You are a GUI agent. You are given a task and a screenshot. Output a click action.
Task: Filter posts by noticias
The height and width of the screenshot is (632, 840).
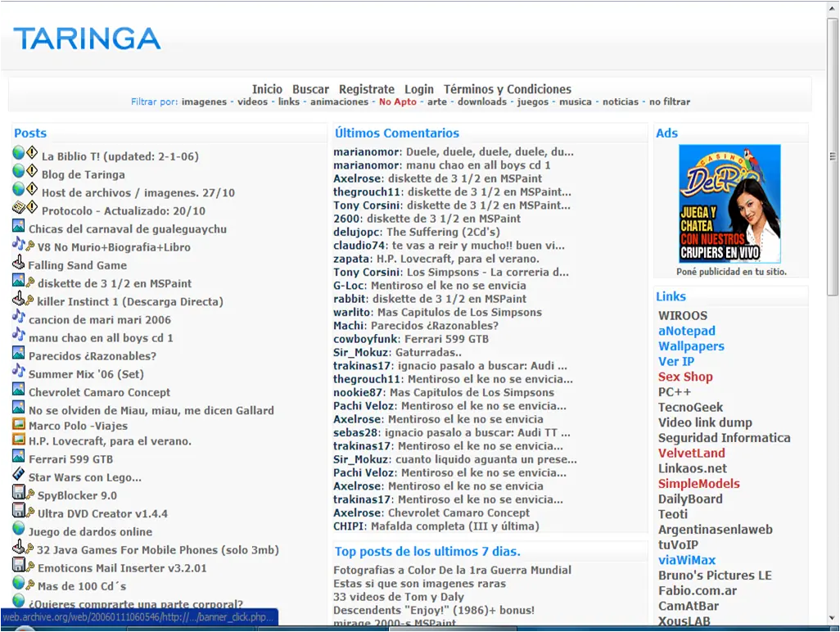621,102
